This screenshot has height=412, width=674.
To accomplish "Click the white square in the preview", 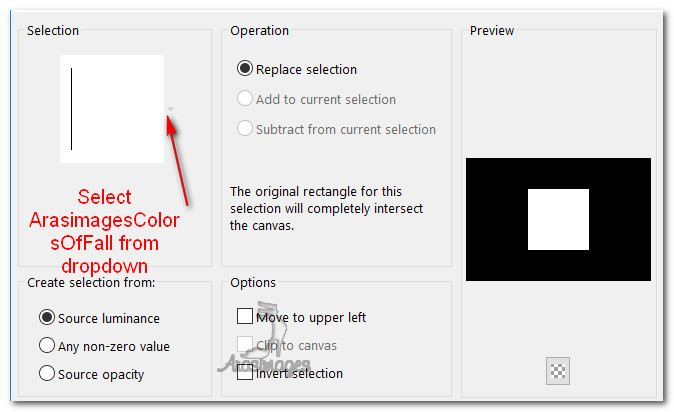I will point(558,220).
